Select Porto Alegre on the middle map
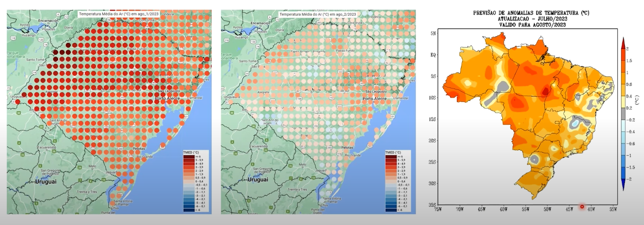644x225 pixels. click(x=374, y=98)
